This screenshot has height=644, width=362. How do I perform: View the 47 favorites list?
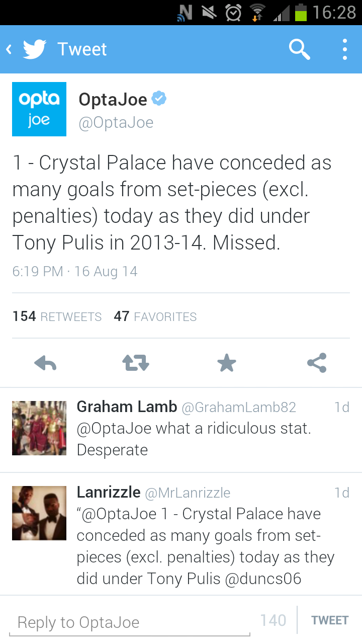(x=155, y=316)
